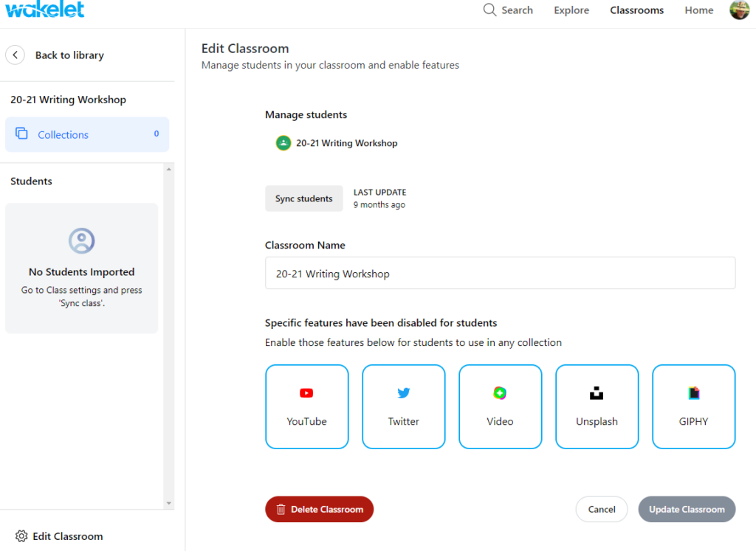Click the Collections count badge 0

[x=157, y=134]
